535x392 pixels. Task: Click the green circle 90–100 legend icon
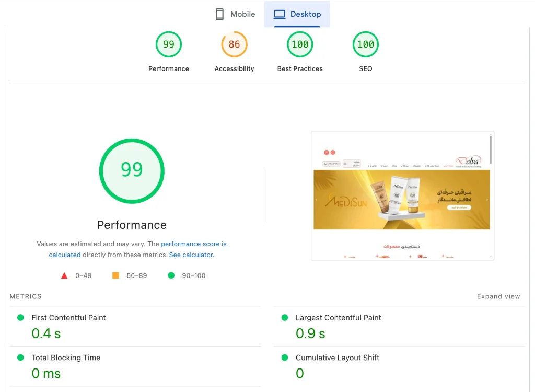click(171, 275)
